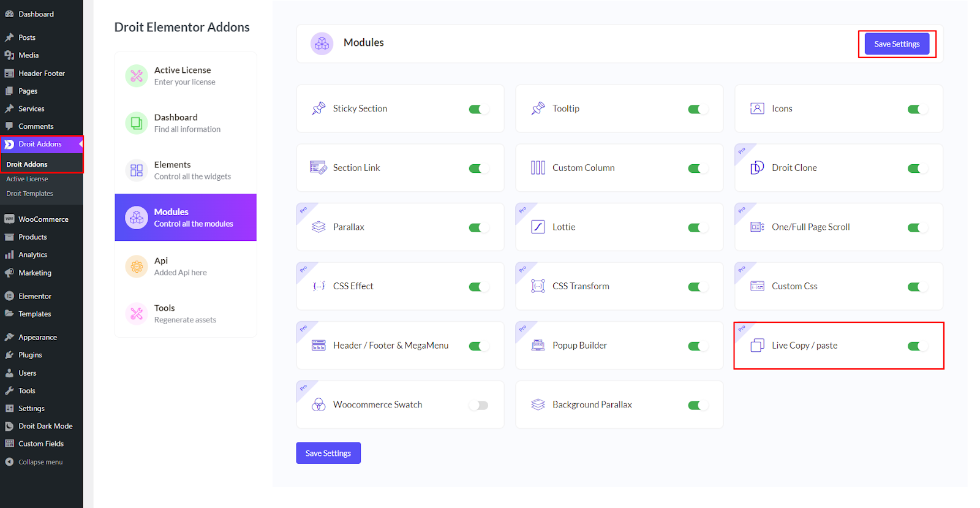Go to WordPress Dashboard menu item
The width and height of the screenshot is (980, 508).
tap(41, 14)
